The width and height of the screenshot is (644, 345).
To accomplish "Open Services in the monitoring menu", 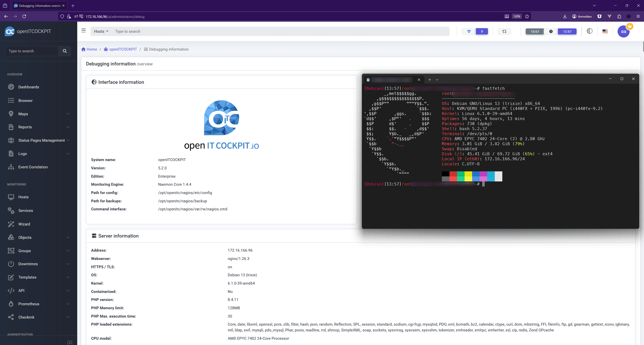I will 25,210.
